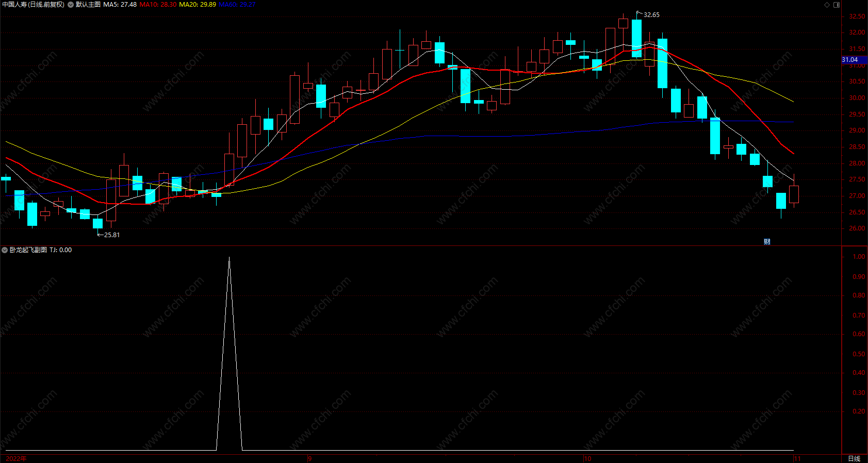Click the 32.65 high price annotation
This screenshot has width=868, height=463.
click(x=651, y=15)
